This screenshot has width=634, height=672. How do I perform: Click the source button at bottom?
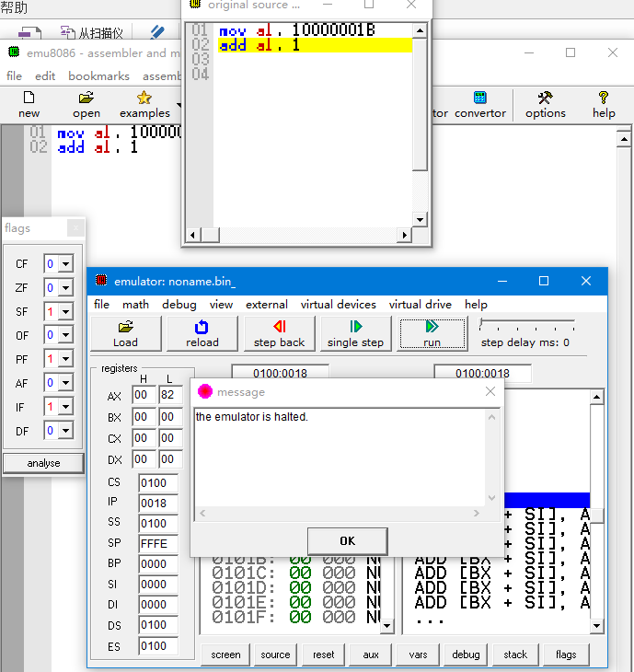pyautogui.click(x=275, y=655)
